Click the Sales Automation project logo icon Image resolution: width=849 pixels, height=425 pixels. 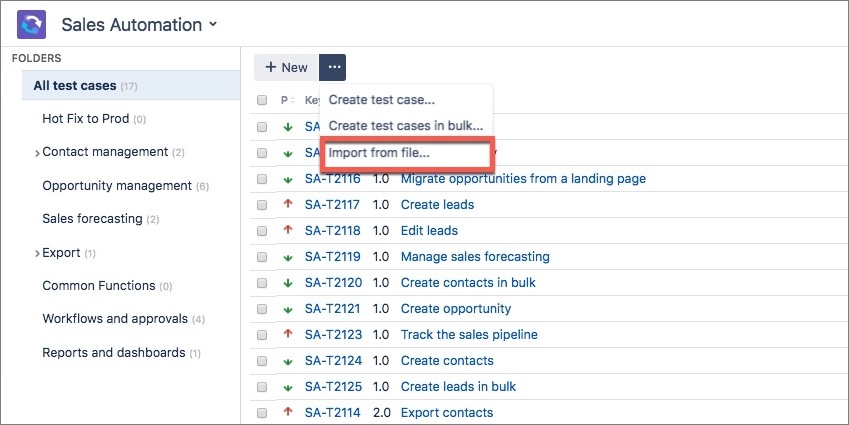coord(31,24)
